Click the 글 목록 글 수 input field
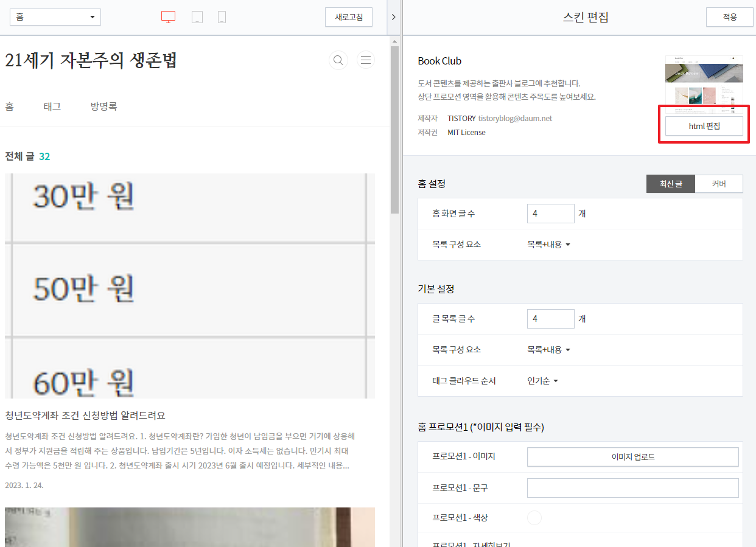The image size is (756, 547). tap(551, 319)
